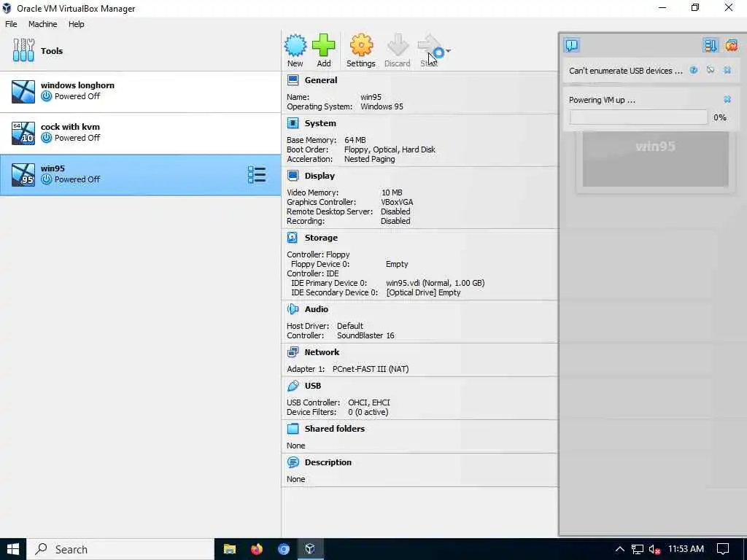The height and width of the screenshot is (560, 747).
Task: Open the Audio section heading link
Action: click(317, 309)
